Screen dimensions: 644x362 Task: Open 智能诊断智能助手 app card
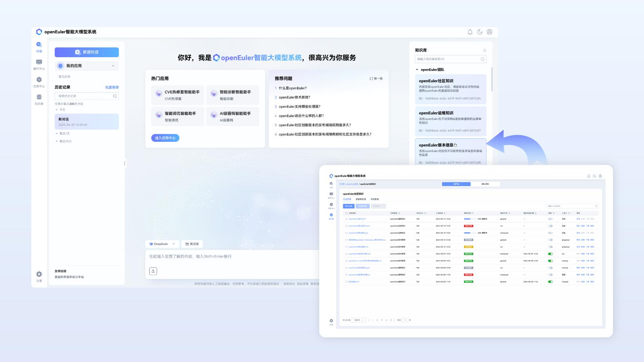(233, 95)
